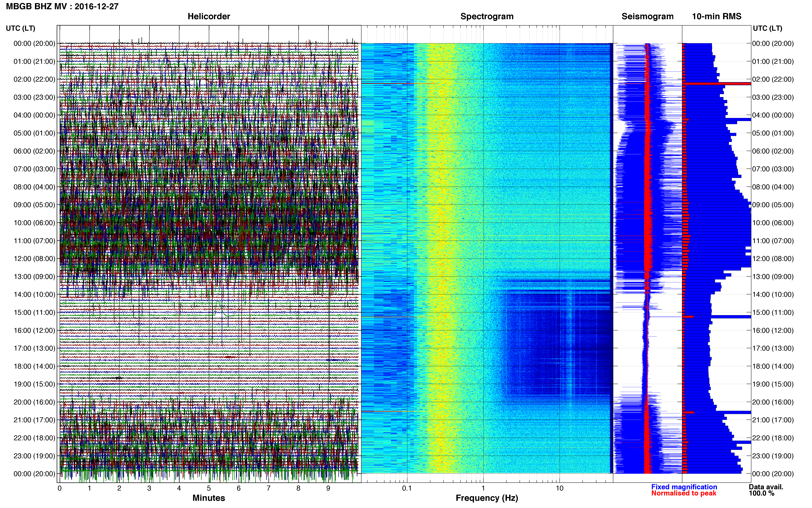Click left time label '19:00 (15:00)'

34,384
